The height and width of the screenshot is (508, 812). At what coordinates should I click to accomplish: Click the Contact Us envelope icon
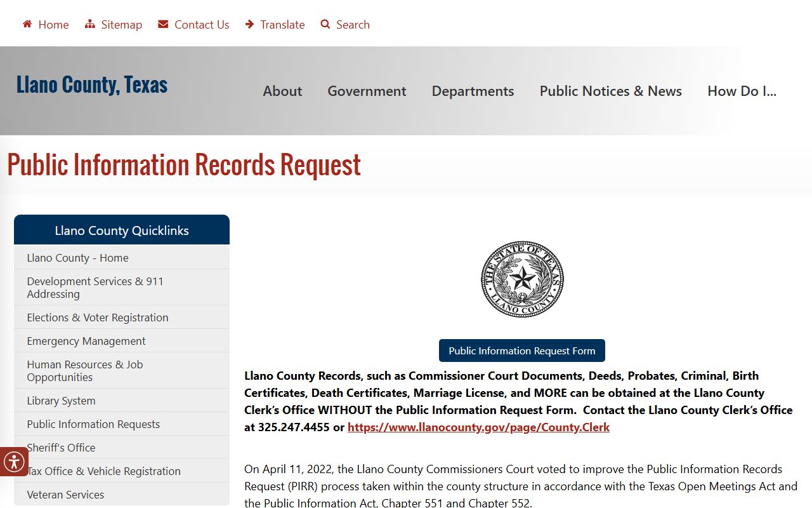point(163,24)
